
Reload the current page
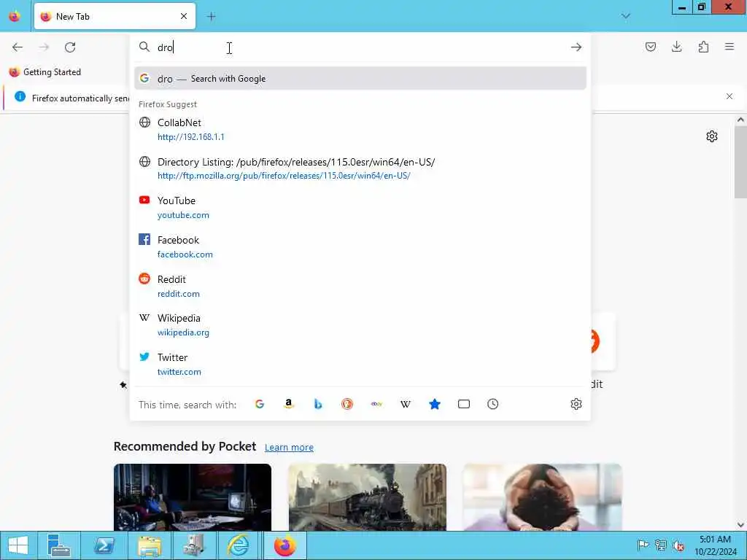click(70, 47)
